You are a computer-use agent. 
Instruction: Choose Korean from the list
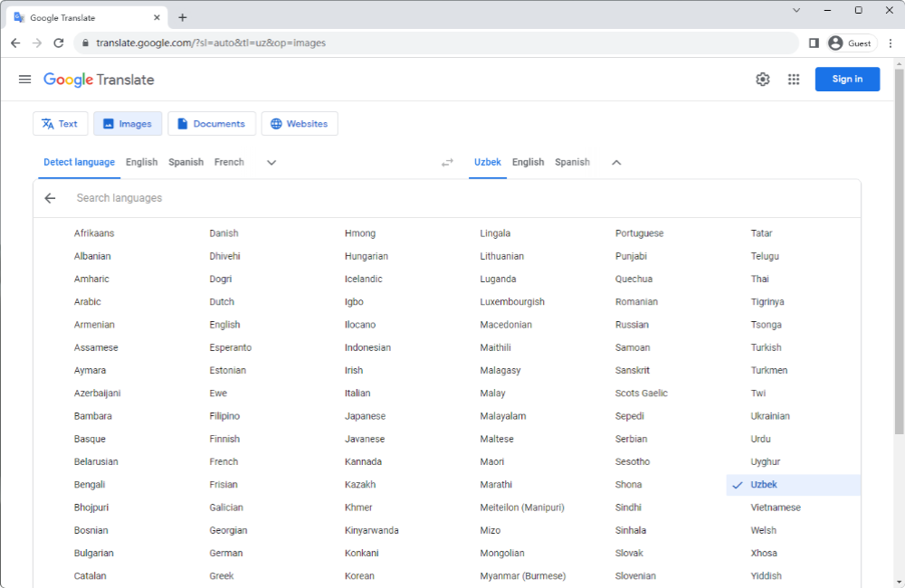[359, 576]
